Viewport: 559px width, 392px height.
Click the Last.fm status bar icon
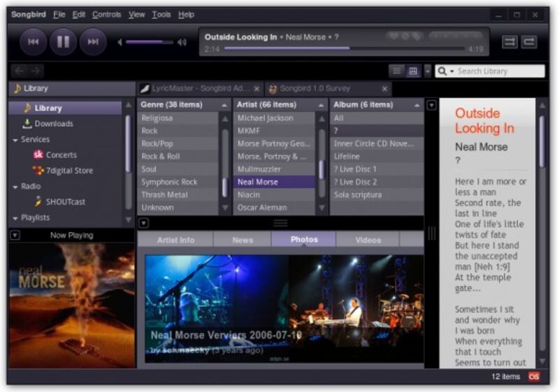tap(534, 377)
